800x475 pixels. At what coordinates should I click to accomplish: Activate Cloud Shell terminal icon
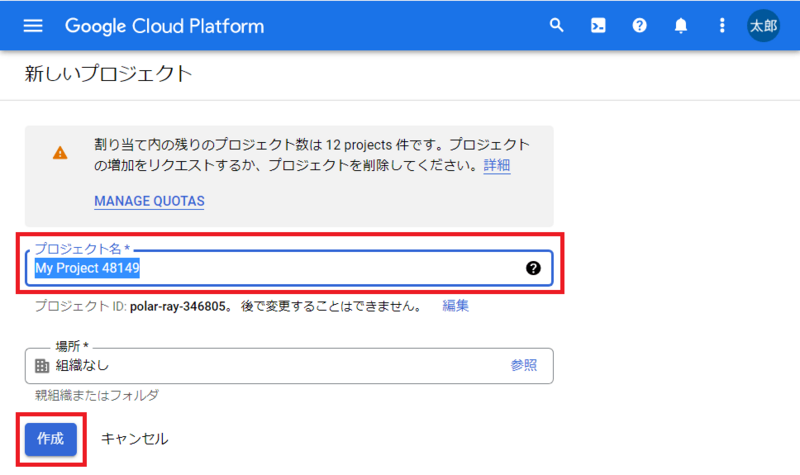point(598,25)
